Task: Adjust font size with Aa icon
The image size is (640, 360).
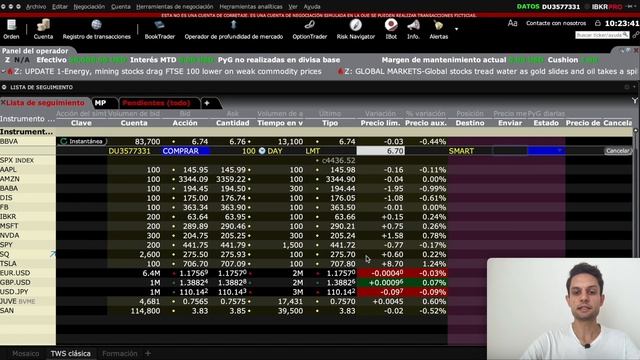Action: click(x=512, y=23)
